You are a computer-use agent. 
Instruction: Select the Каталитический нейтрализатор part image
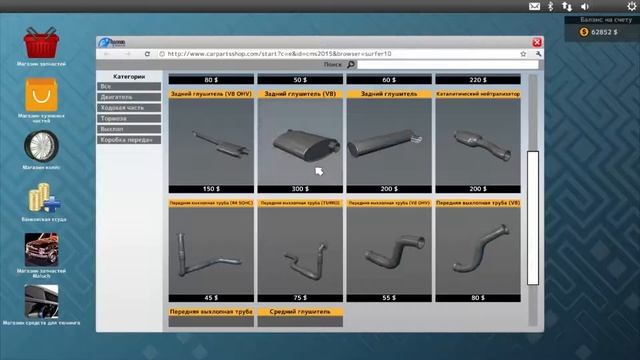[478, 141]
